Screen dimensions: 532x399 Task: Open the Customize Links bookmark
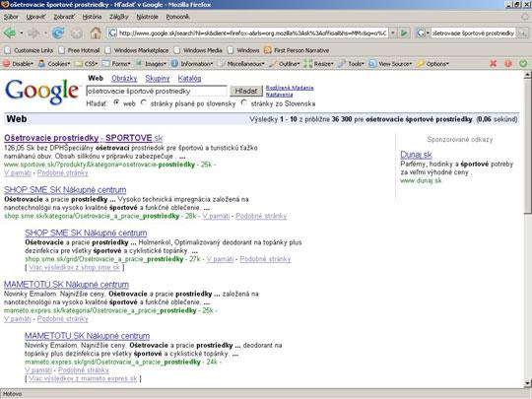pyautogui.click(x=29, y=50)
